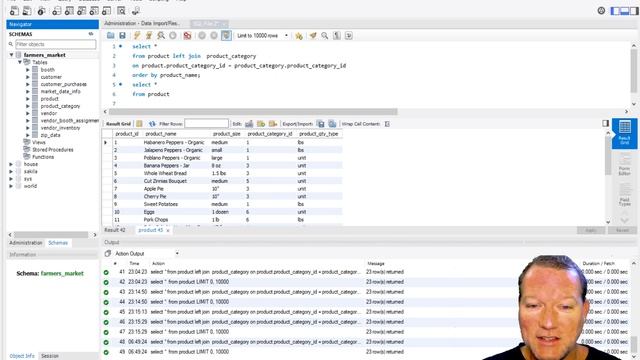Create new function icon in main toolbar
Viewport: 640px width, 360px height.
click(107, 11)
